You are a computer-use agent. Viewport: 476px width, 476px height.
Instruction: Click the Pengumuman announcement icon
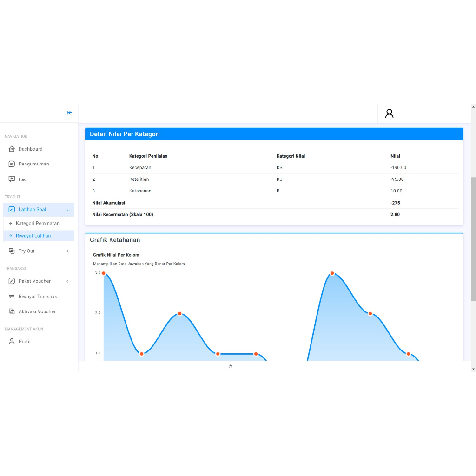coord(12,164)
